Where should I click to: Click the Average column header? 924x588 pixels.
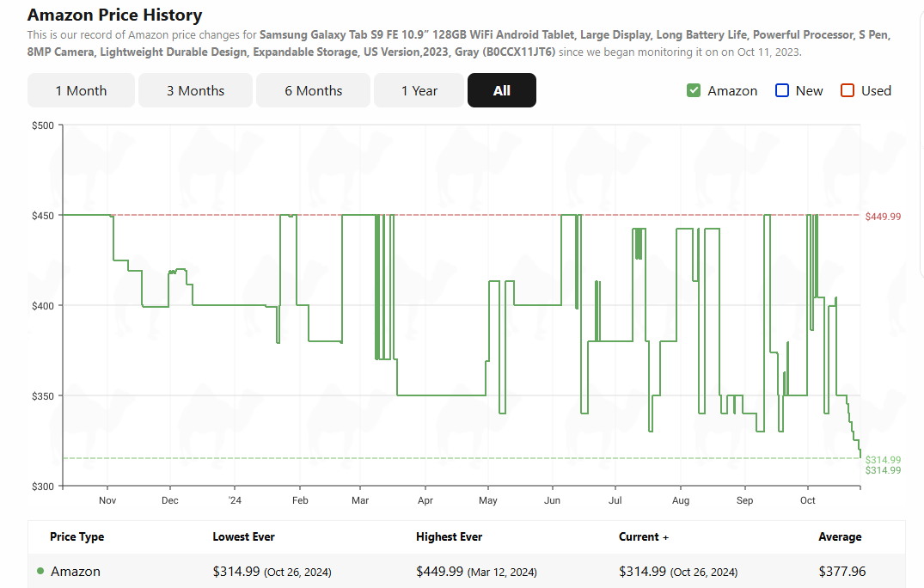click(840, 536)
